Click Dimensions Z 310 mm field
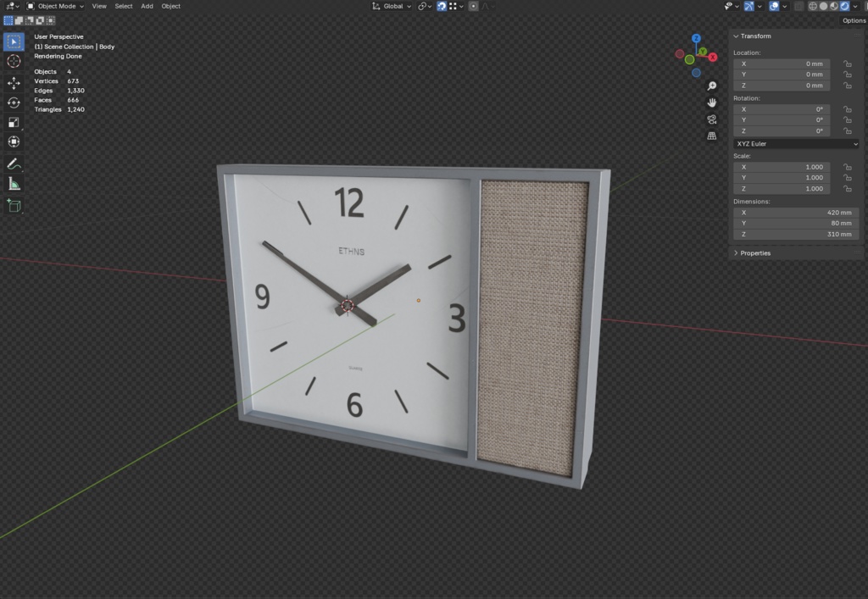 796,235
